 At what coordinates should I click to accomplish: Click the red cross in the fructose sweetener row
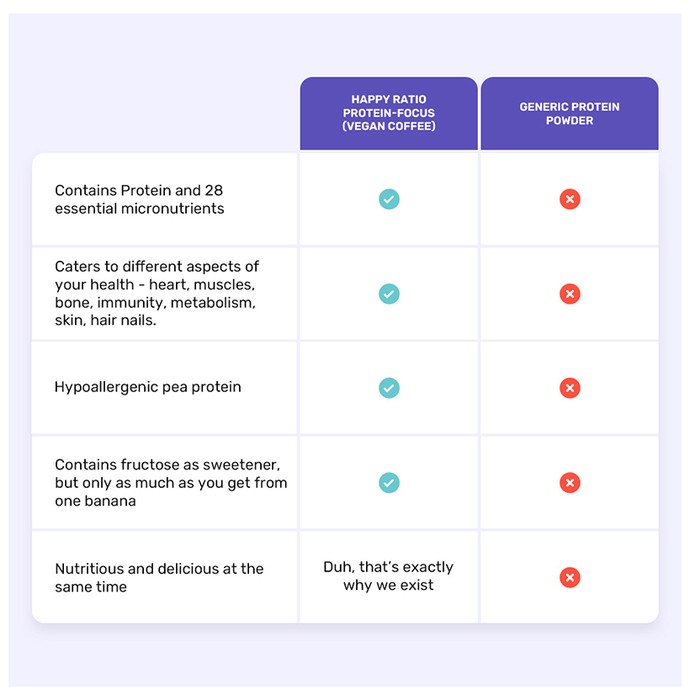pos(569,483)
